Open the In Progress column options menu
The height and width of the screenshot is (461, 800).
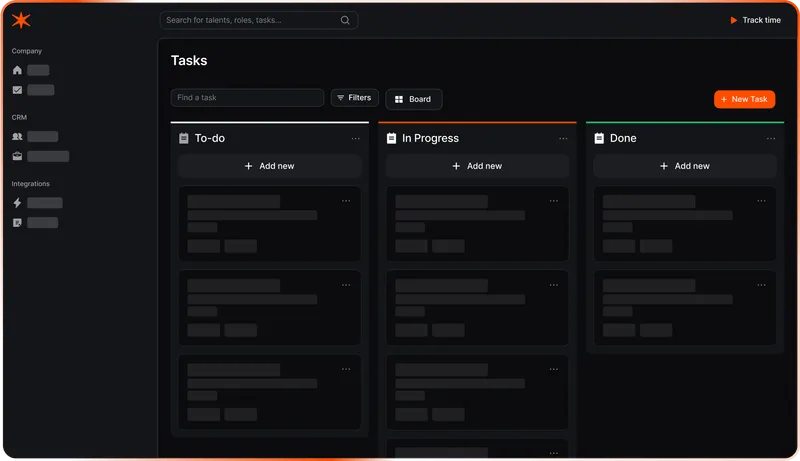(563, 139)
